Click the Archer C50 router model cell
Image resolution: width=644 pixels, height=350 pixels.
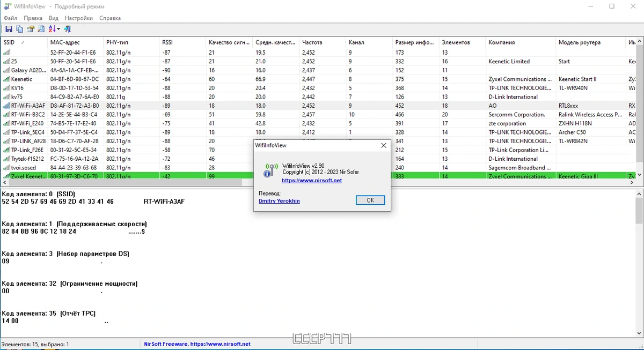pos(572,132)
